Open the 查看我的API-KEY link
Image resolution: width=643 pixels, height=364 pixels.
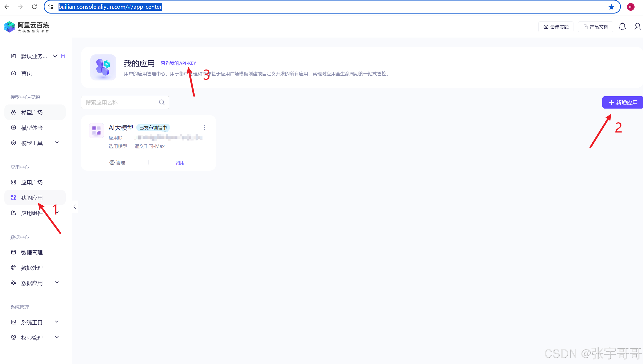click(x=178, y=63)
